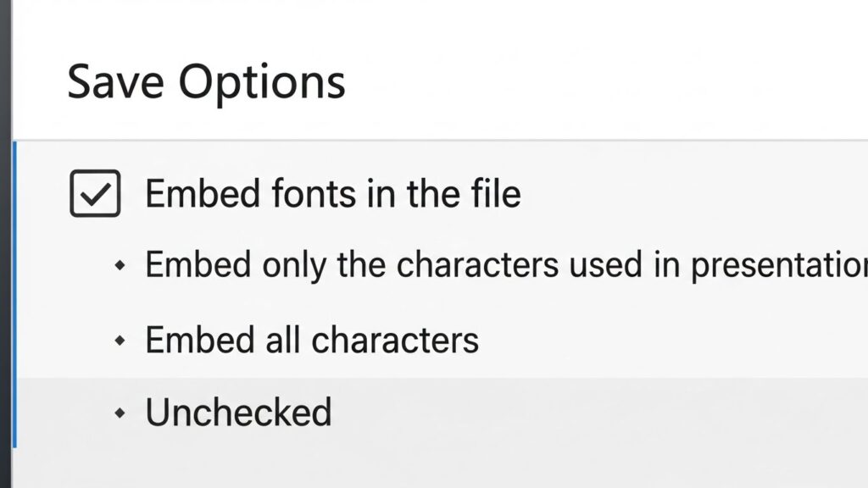Click the empty gray area beneath the Unchecked row
This screenshot has height=488, width=868.
440,468
